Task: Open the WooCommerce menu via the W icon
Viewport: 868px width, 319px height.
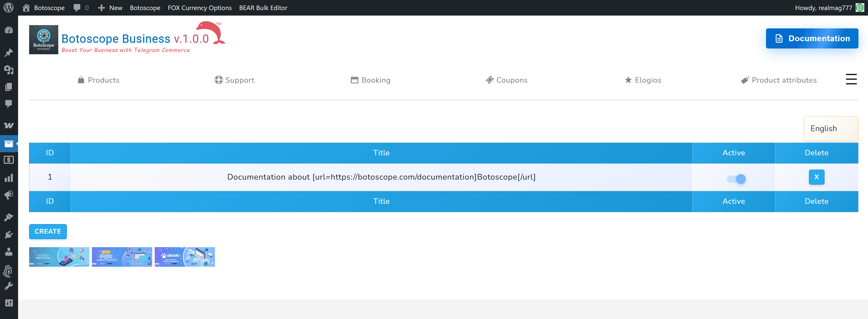Action: [9, 125]
